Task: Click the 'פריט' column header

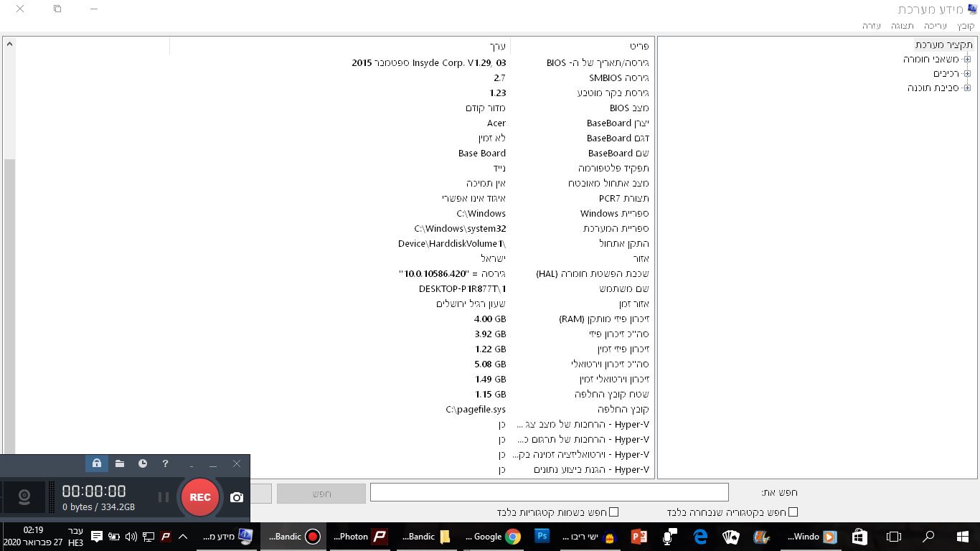Action: coord(582,47)
